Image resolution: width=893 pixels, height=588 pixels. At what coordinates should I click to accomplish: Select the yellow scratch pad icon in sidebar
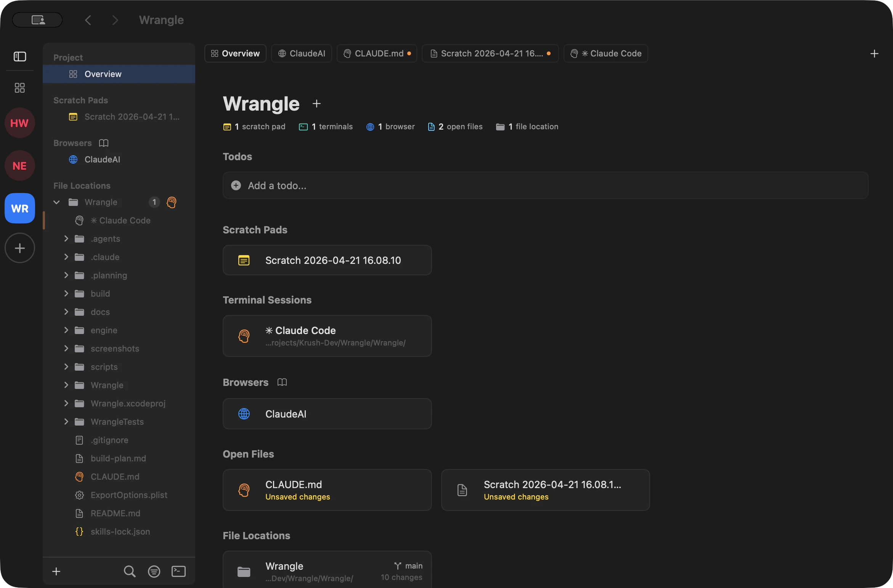click(73, 117)
